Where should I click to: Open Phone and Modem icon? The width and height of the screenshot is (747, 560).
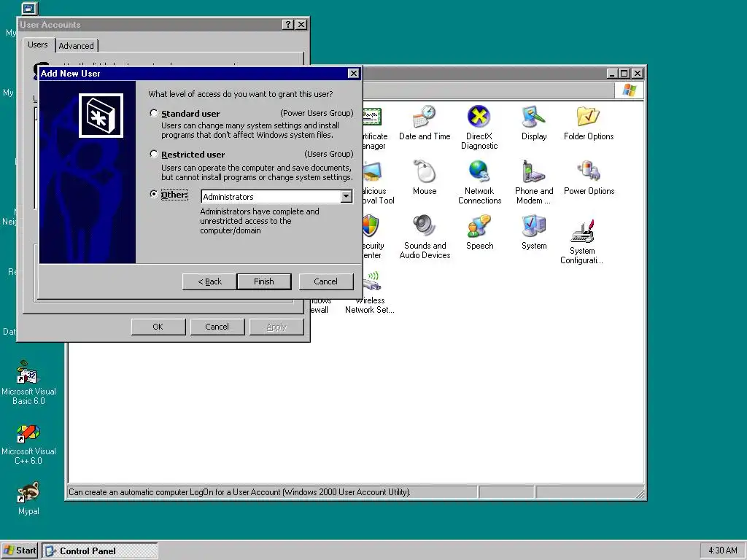point(533,182)
